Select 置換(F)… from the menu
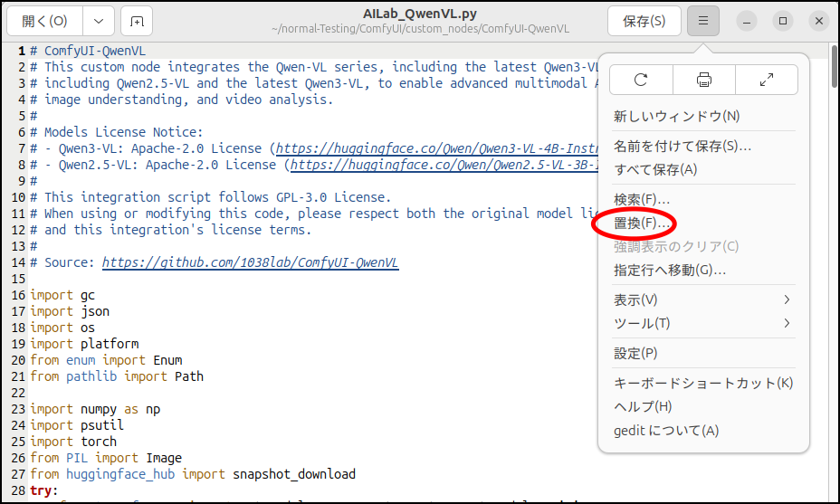Screen dimensions: 840x504 [643, 223]
